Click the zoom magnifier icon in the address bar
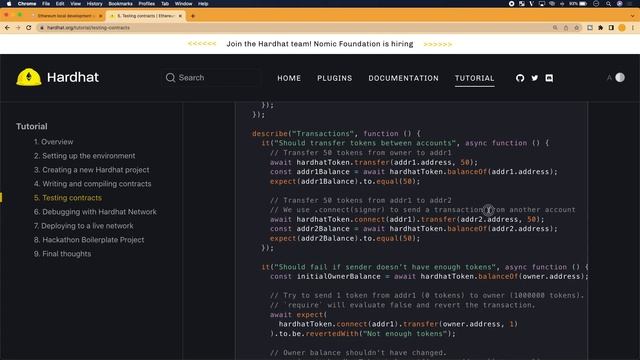This screenshot has height=360, width=640. pyautogui.click(x=555, y=28)
